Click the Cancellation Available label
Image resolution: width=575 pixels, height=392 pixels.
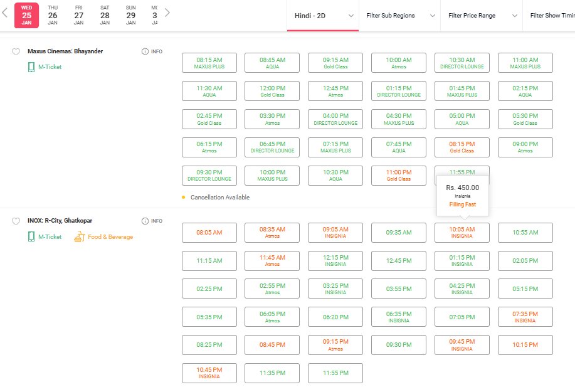[x=220, y=198]
